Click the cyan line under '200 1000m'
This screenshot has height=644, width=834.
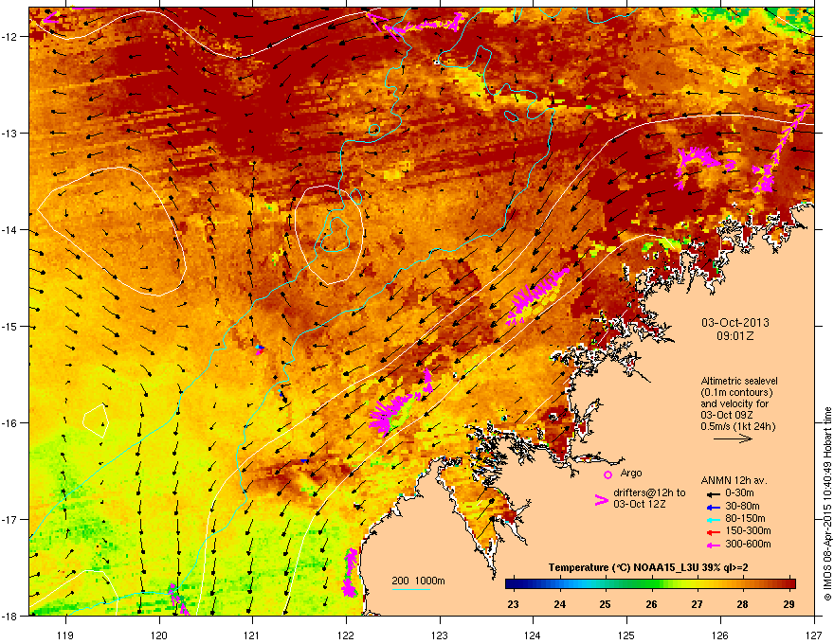click(410, 589)
